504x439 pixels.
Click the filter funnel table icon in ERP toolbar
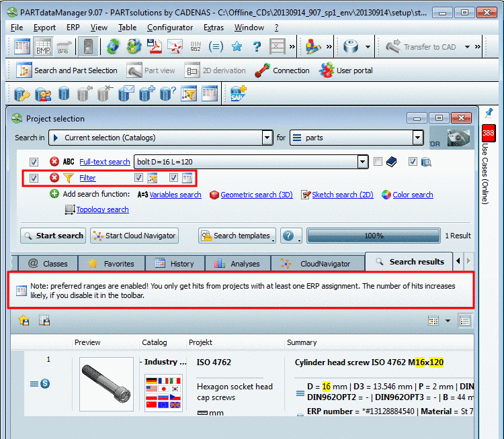(x=189, y=93)
